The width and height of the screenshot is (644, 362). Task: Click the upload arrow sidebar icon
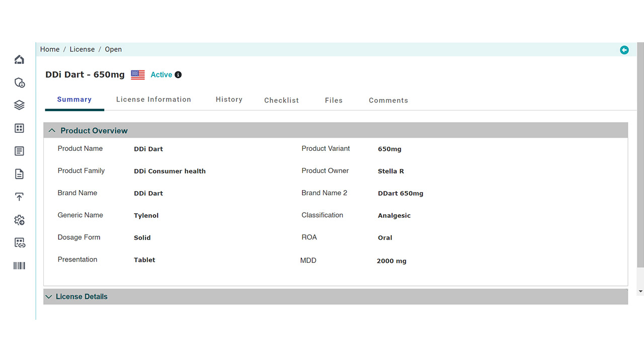point(19,197)
